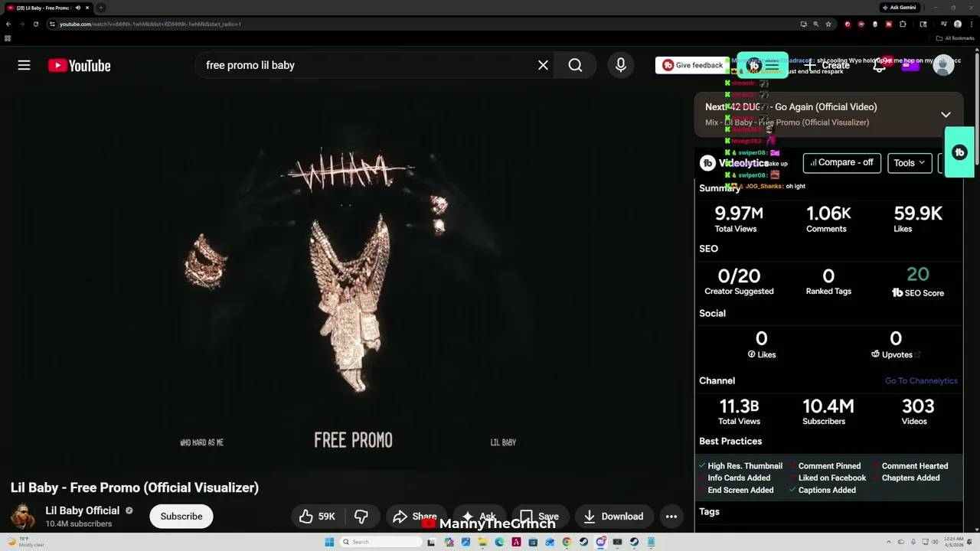Download the video

pyautogui.click(x=614, y=517)
